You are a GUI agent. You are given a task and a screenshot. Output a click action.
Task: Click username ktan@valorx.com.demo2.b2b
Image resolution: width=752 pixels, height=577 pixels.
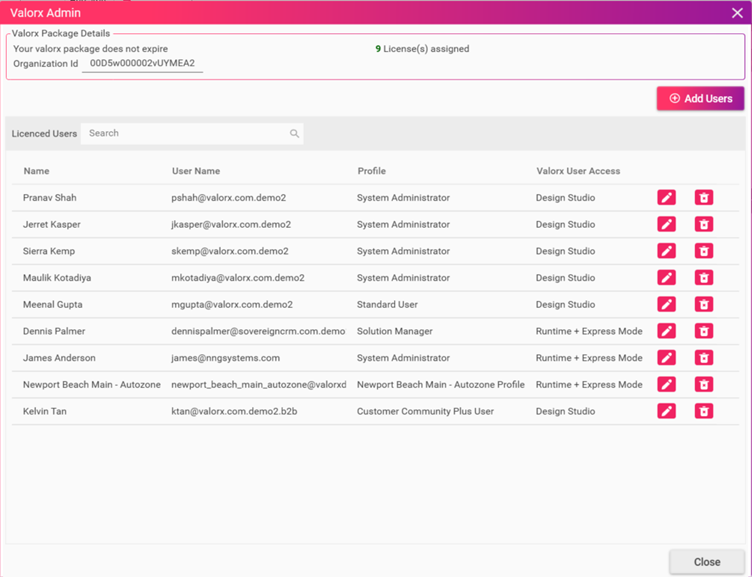234,411
